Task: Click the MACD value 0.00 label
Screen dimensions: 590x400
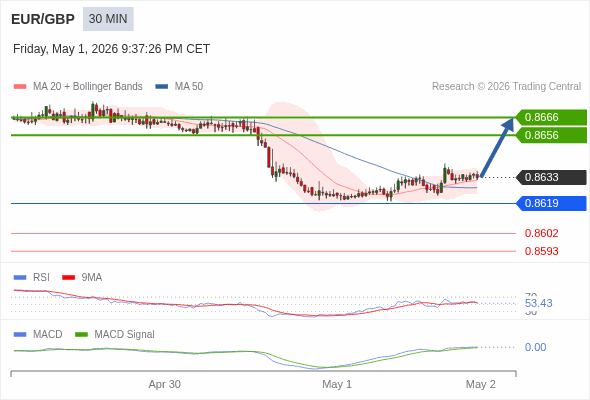Action: point(535,347)
